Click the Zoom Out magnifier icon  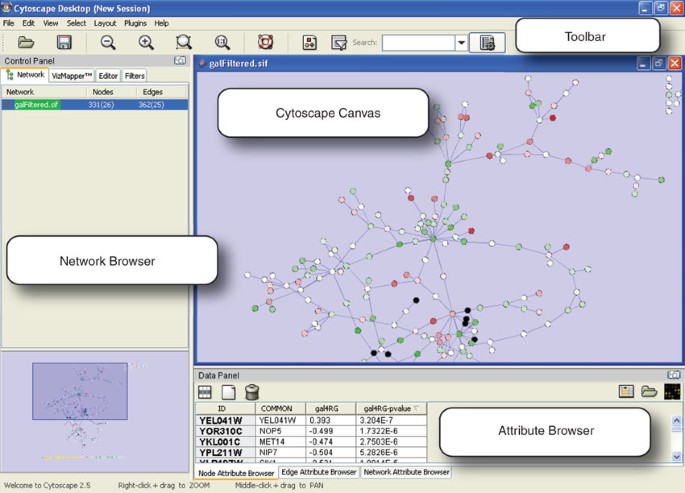pos(108,42)
